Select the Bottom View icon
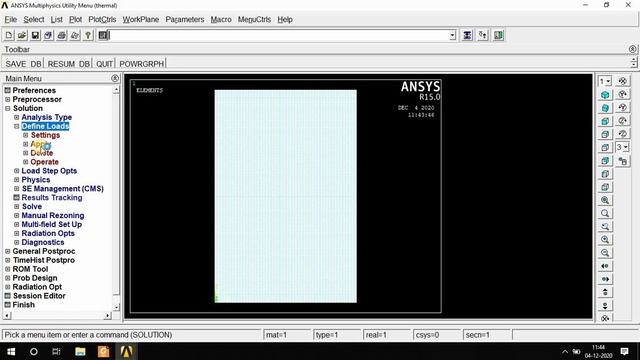Viewport: 640px width, 360px height. 605,187
